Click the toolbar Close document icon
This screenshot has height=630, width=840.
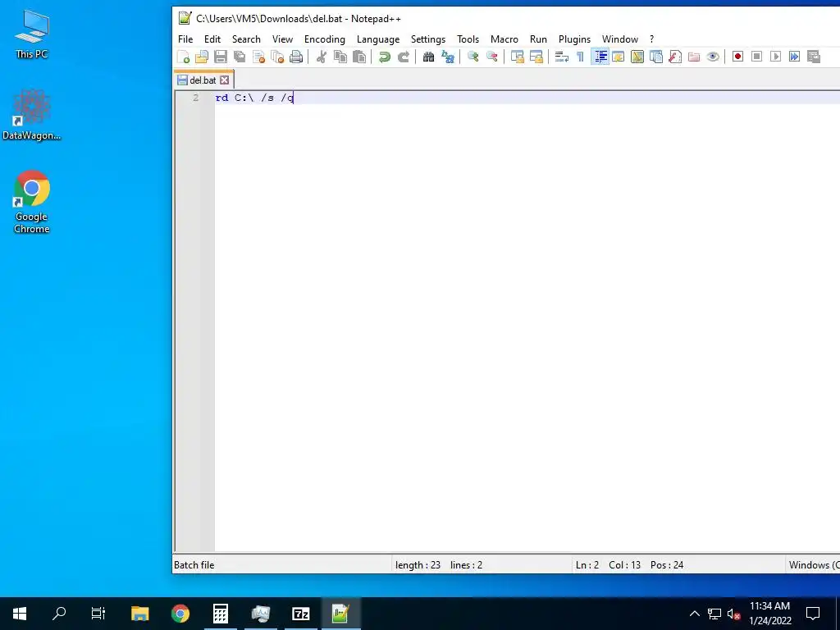(258, 57)
